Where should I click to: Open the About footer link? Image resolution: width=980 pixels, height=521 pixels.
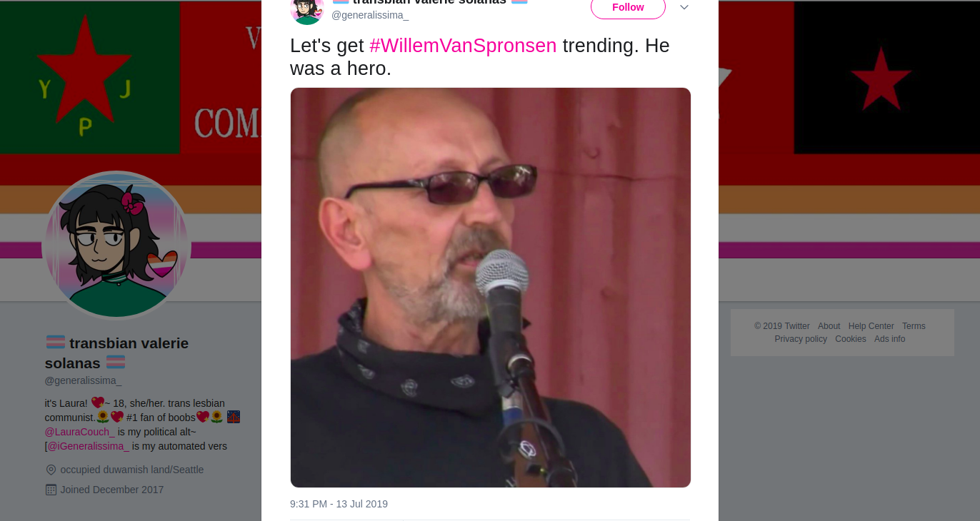pyautogui.click(x=829, y=326)
